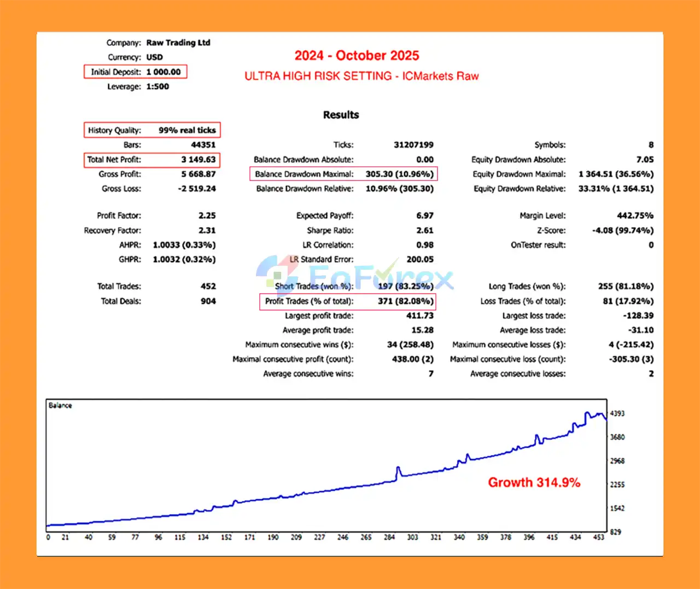Click the Balance Drawdown Maximal highlighted box
700x589 pixels.
(x=343, y=174)
